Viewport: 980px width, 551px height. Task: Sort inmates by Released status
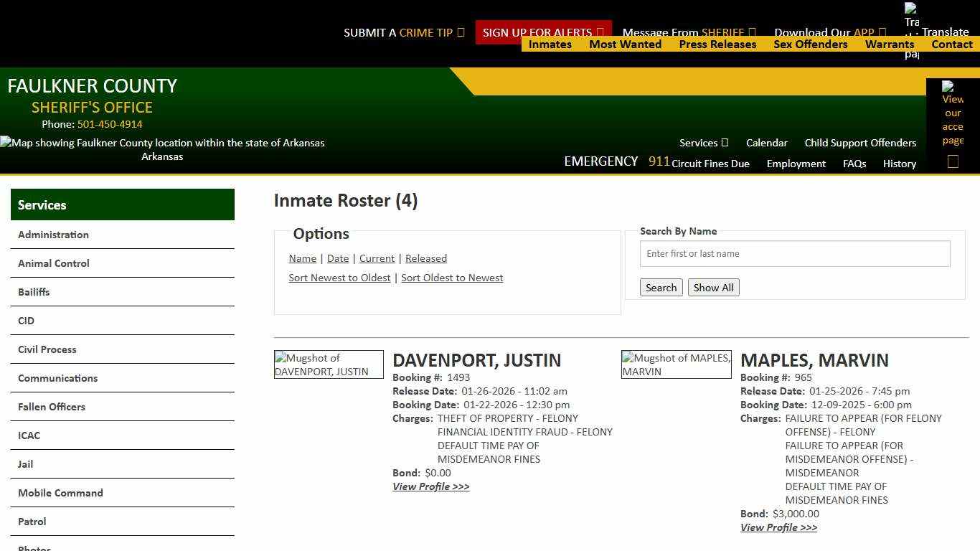click(x=426, y=258)
